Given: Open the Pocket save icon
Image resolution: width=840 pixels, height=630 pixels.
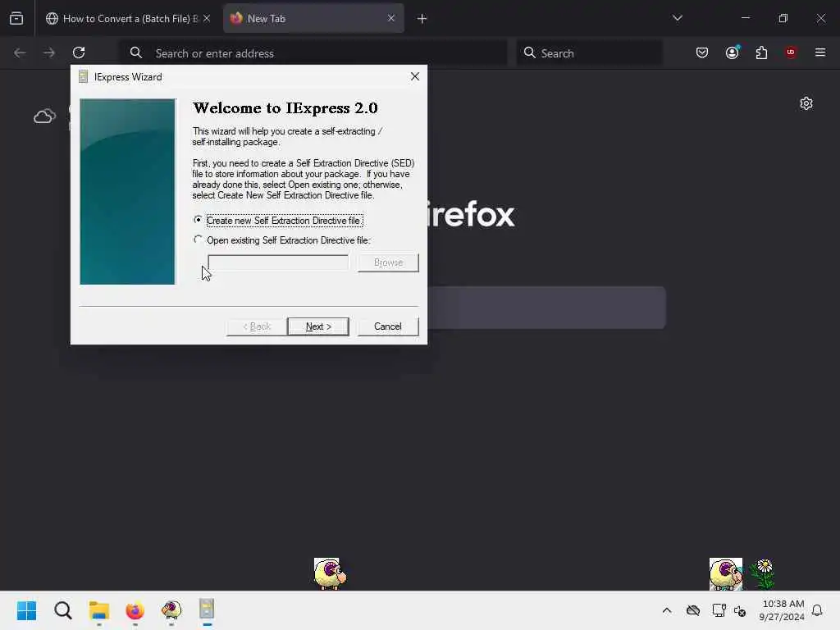Looking at the screenshot, I should [702, 52].
